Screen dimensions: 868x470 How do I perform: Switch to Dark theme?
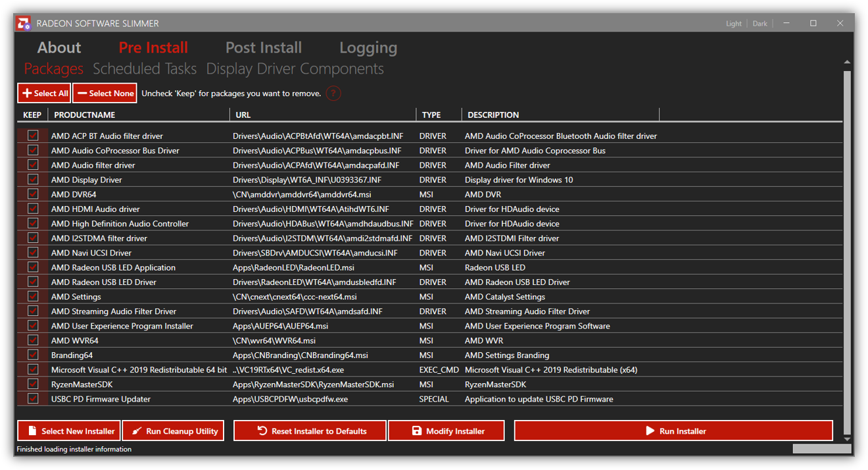coord(760,24)
